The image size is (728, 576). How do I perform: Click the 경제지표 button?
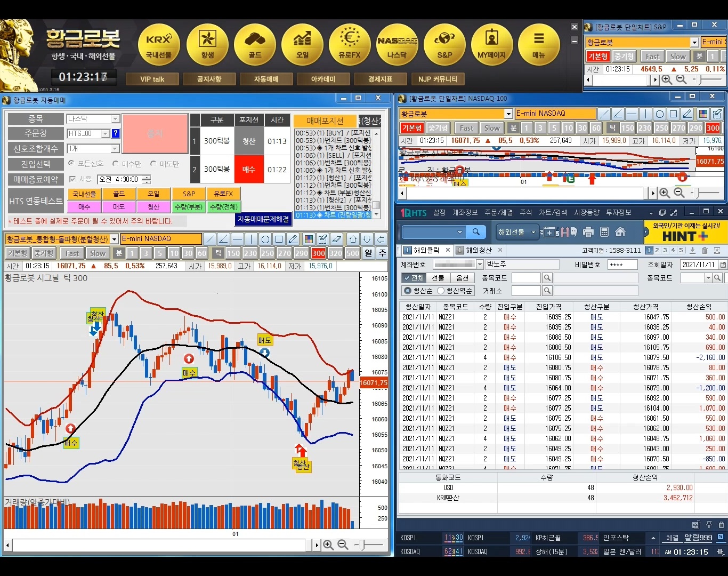[380, 79]
